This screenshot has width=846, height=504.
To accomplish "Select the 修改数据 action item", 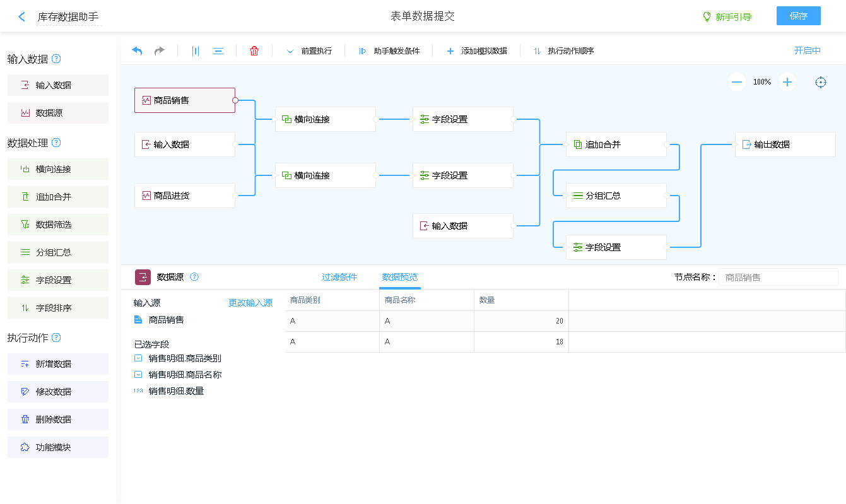I will [58, 392].
